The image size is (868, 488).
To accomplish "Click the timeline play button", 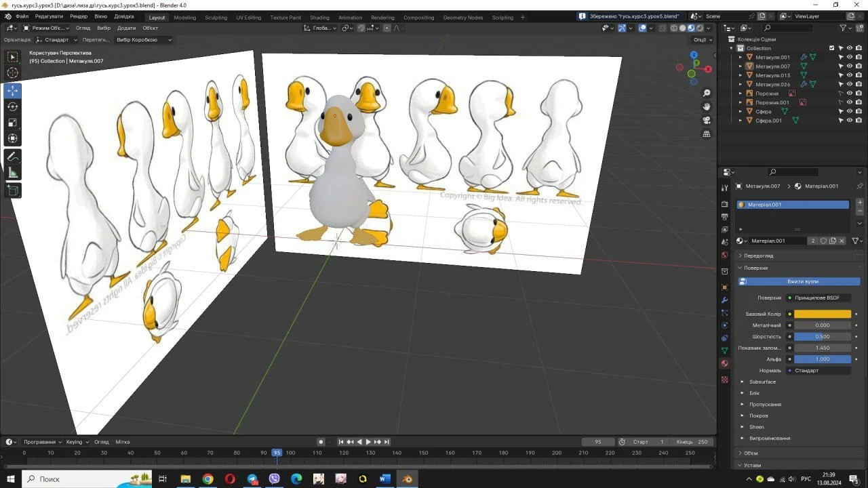I will click(x=368, y=442).
